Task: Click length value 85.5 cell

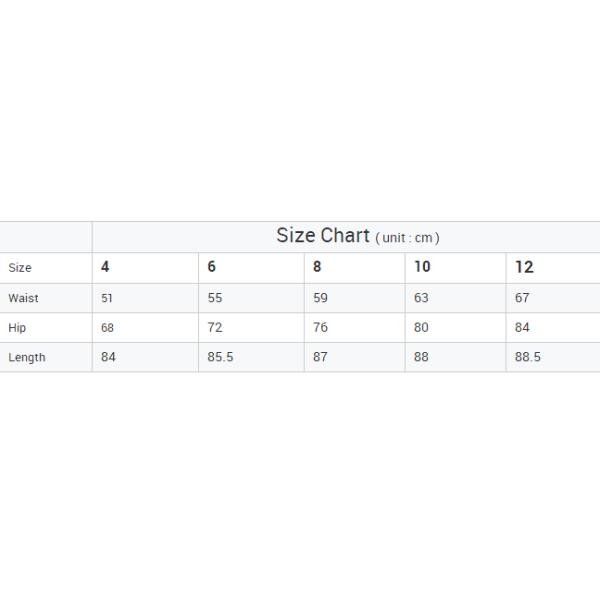Action: pyautogui.click(x=220, y=358)
